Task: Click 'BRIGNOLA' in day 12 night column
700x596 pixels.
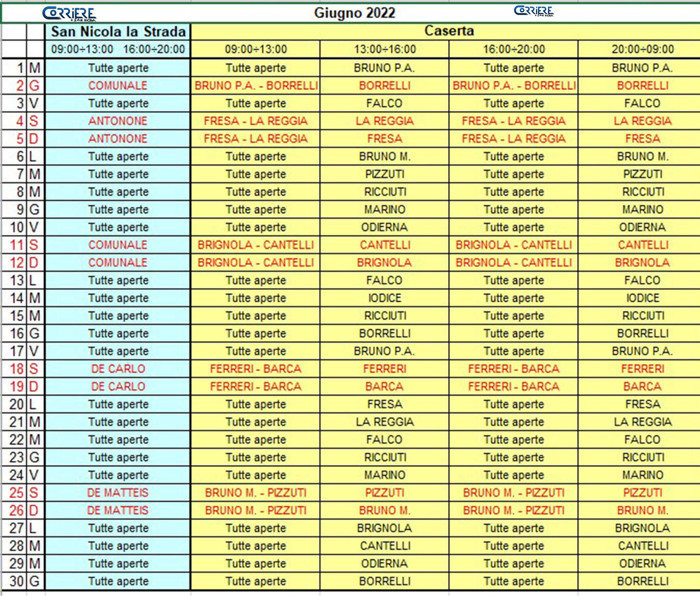Action: click(642, 263)
